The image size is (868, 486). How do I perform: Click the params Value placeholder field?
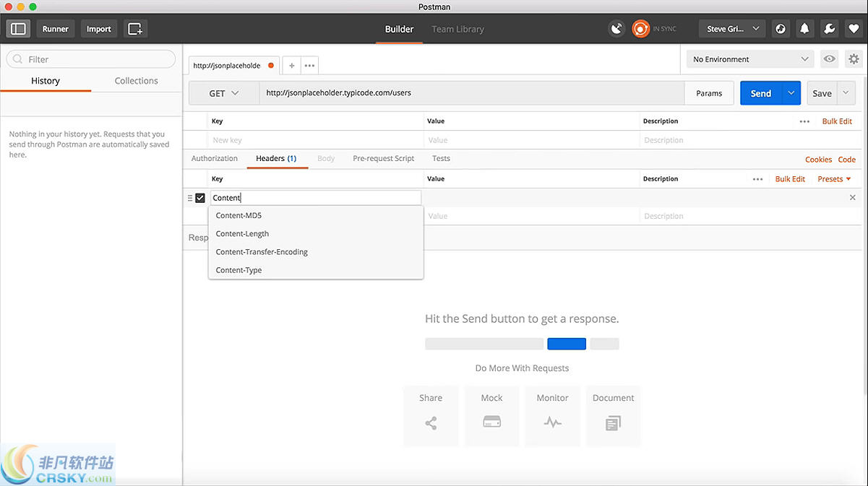click(x=531, y=140)
